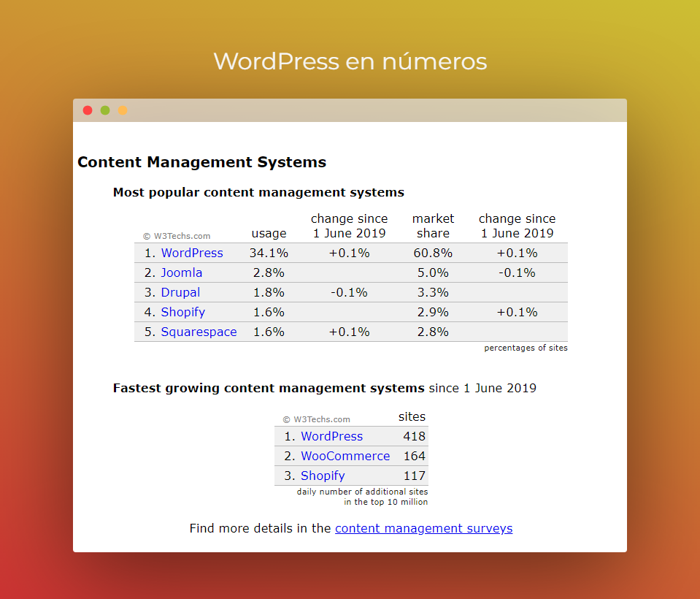
Task: Select Joomla's 5.0% market share
Action: click(433, 272)
